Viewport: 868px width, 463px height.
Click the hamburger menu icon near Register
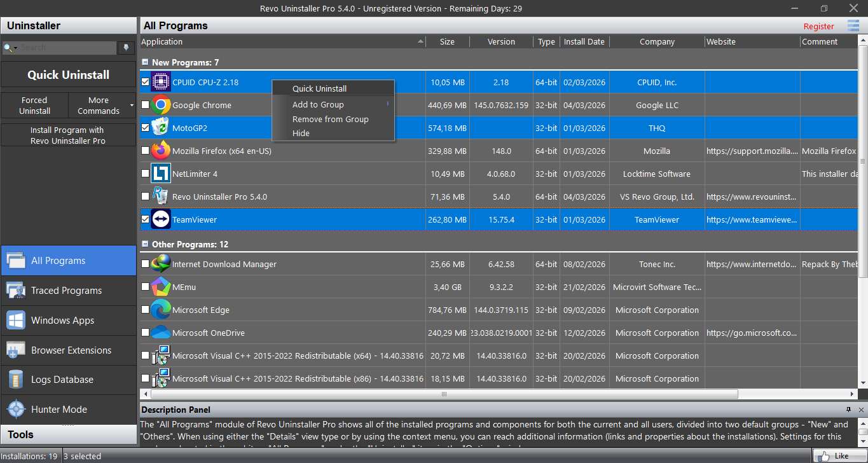[853, 25]
